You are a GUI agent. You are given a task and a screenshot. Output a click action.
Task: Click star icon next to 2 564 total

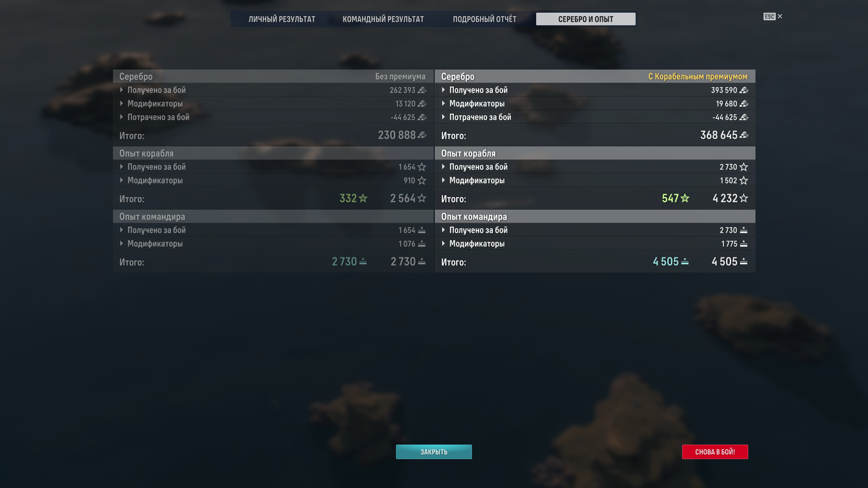tap(422, 198)
